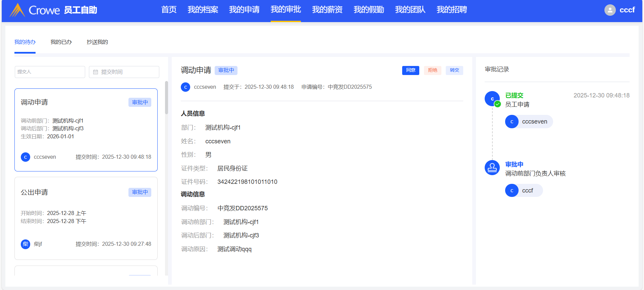Select the 公出申请 card in the list
Image resolution: width=644 pixels, height=290 pixels.
pyautogui.click(x=86, y=218)
